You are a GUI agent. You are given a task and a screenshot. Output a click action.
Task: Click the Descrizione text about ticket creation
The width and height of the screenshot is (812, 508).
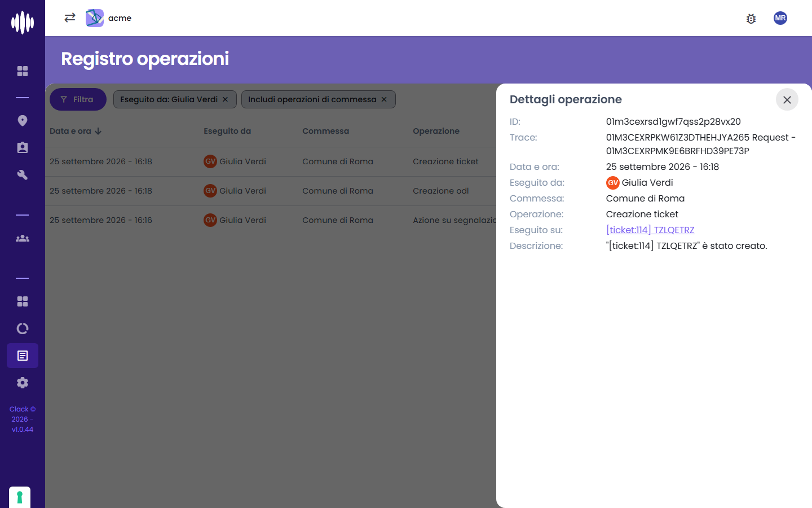[x=687, y=246]
